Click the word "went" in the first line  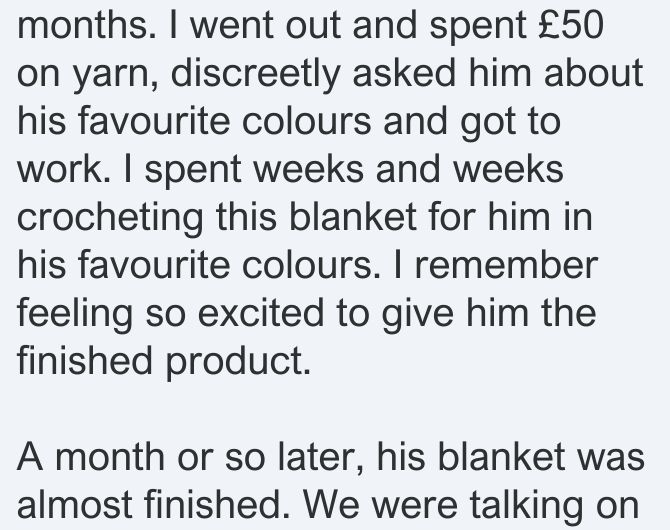coord(231,25)
